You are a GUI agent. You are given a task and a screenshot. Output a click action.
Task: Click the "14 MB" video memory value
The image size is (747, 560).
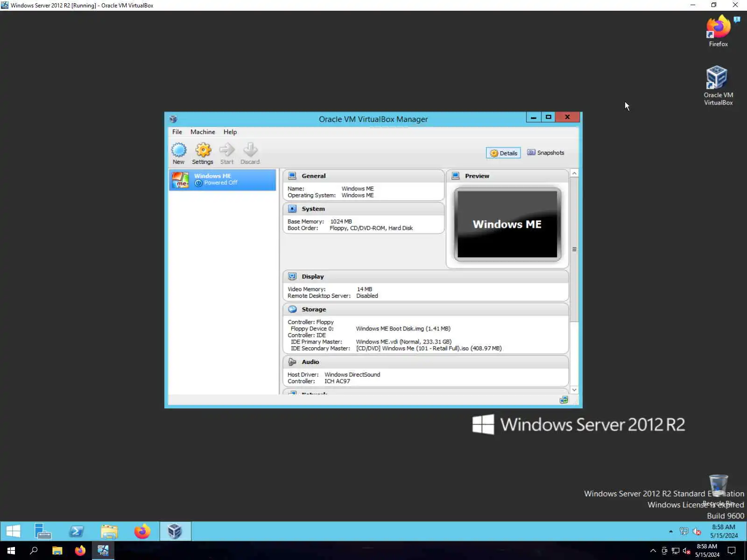click(365, 289)
